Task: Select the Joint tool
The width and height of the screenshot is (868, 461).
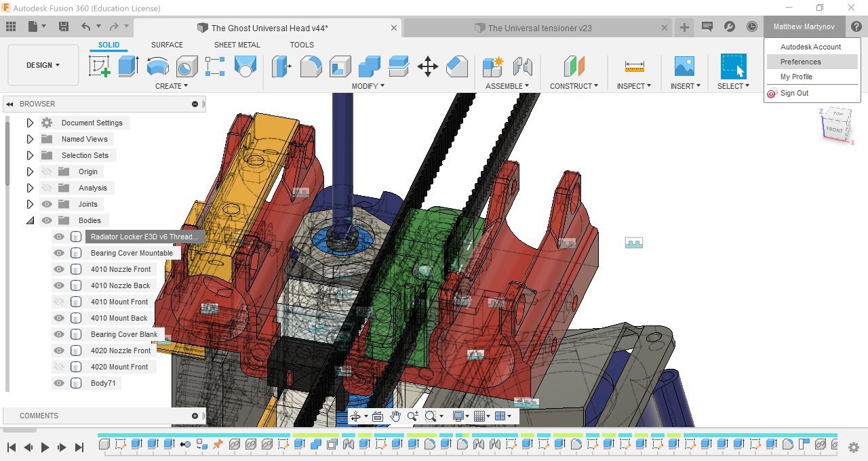Action: (x=522, y=66)
